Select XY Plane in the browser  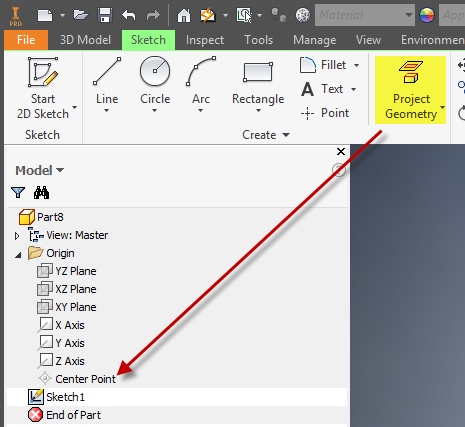point(67,307)
